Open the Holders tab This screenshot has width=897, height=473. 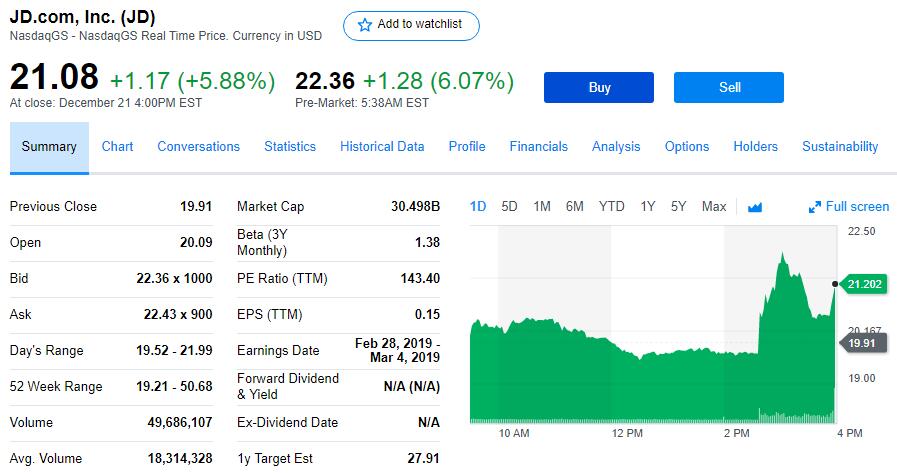click(x=755, y=146)
